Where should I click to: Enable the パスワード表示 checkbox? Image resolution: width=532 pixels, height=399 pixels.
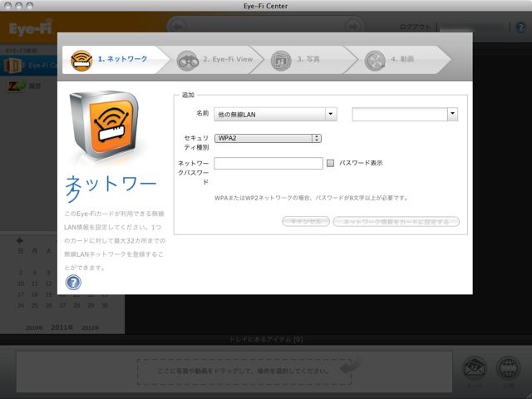pyautogui.click(x=330, y=163)
